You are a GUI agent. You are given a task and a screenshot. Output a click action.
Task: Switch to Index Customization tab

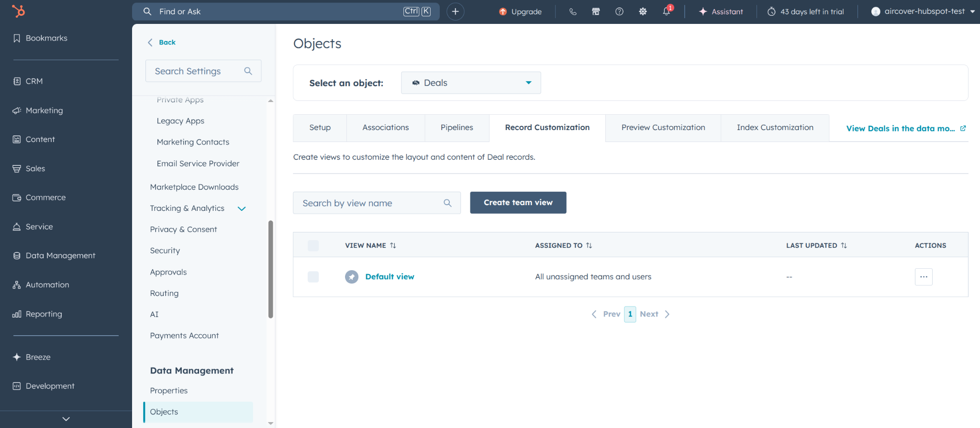pyautogui.click(x=775, y=128)
